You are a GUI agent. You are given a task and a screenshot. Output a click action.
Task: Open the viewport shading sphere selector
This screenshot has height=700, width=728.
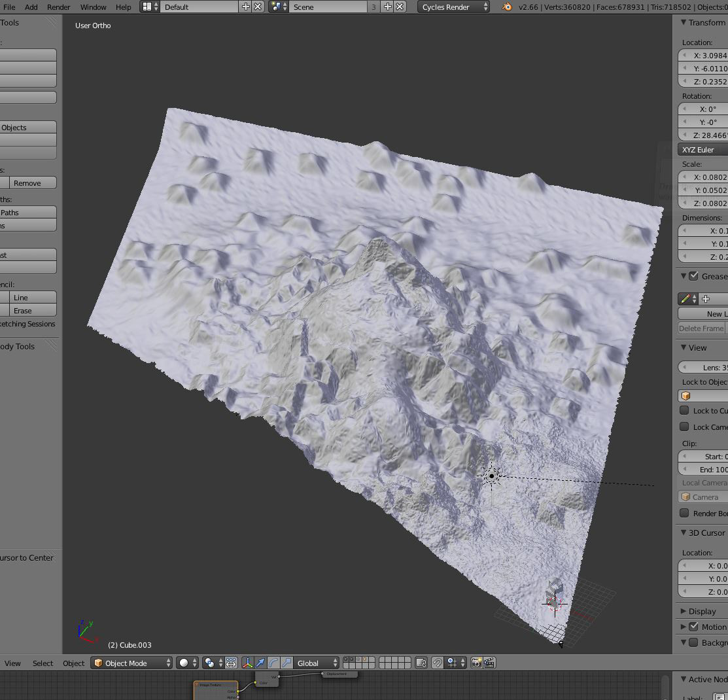(x=188, y=663)
